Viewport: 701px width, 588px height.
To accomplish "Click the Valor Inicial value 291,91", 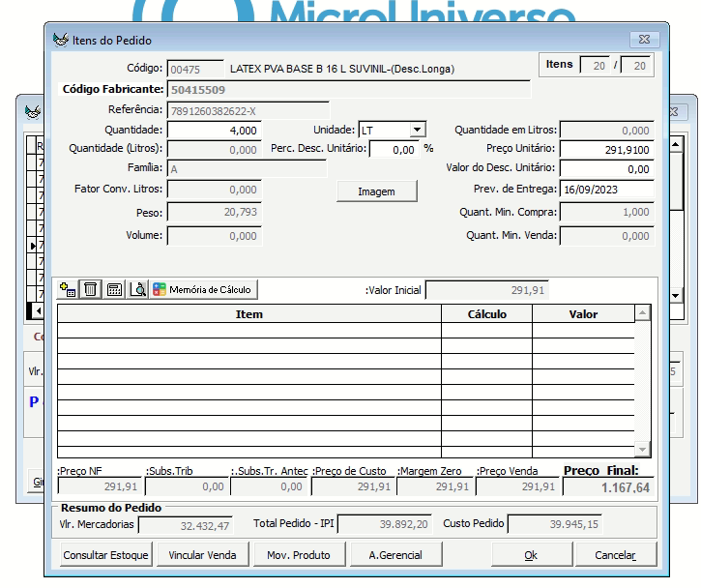I will (487, 290).
